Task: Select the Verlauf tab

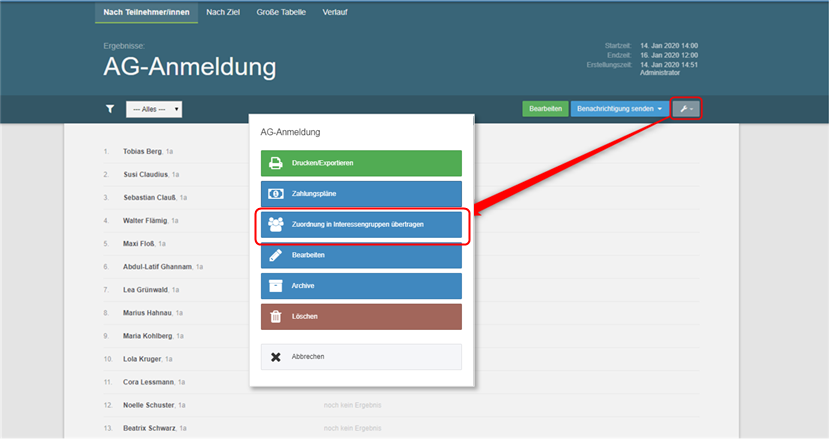Action: (336, 12)
